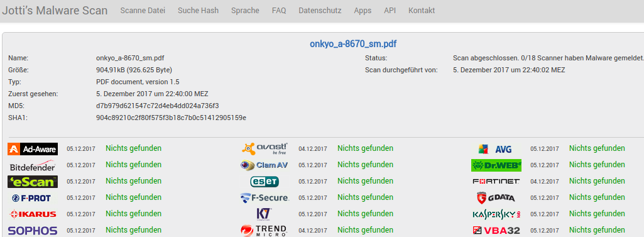Click the eScan logo

(x=33, y=182)
